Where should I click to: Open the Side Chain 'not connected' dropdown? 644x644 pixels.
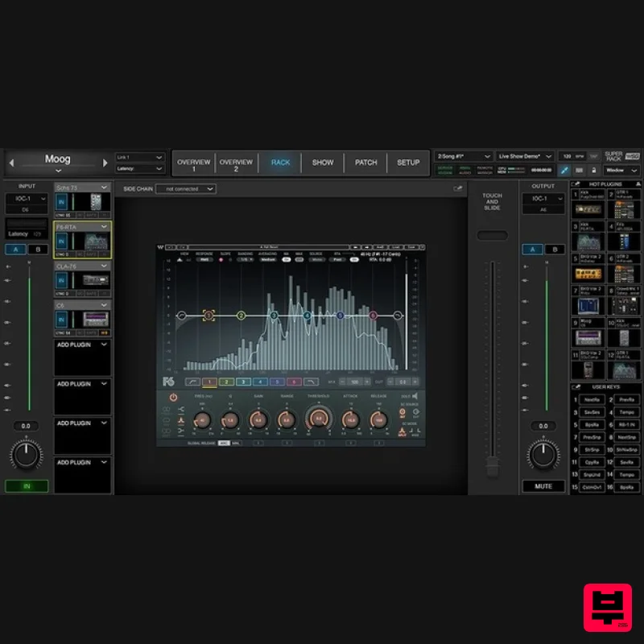coord(186,188)
